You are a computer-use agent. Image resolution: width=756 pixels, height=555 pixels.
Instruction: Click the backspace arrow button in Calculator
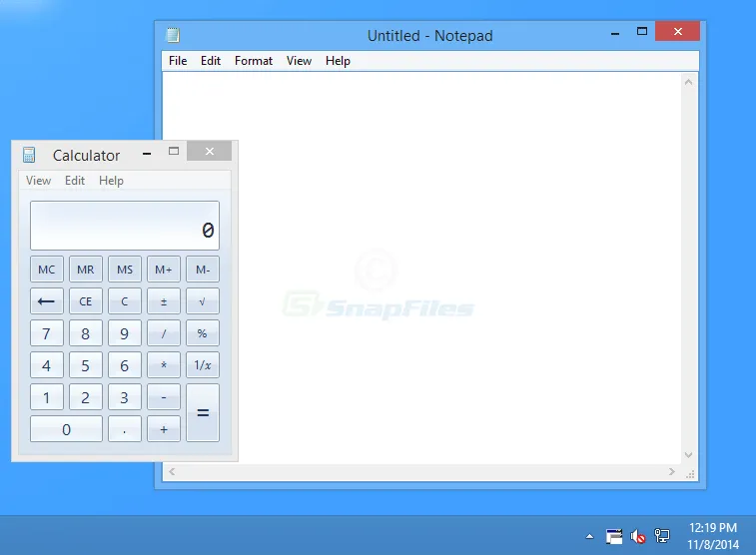click(x=47, y=301)
